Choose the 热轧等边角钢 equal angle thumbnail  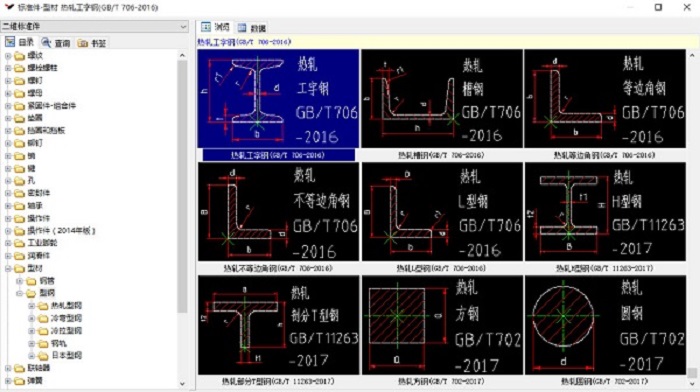tap(605, 99)
